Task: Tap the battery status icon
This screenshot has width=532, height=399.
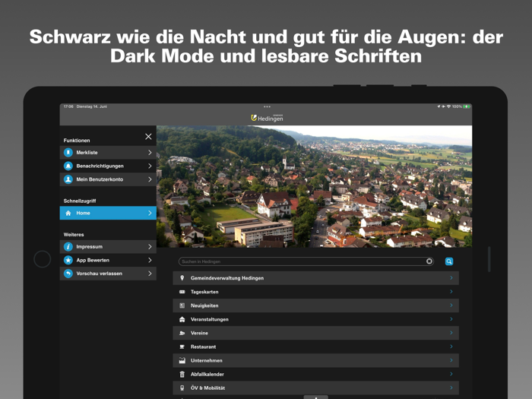Action: (467, 106)
